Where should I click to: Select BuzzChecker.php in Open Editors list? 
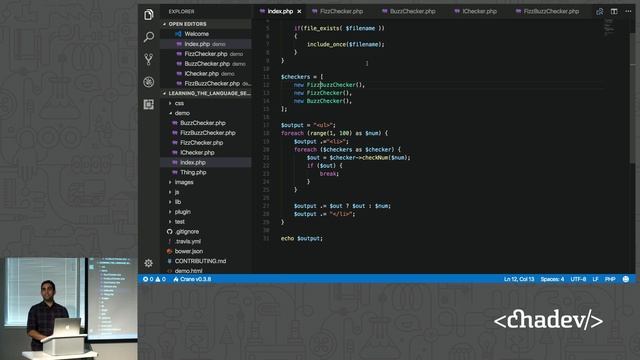pos(206,64)
